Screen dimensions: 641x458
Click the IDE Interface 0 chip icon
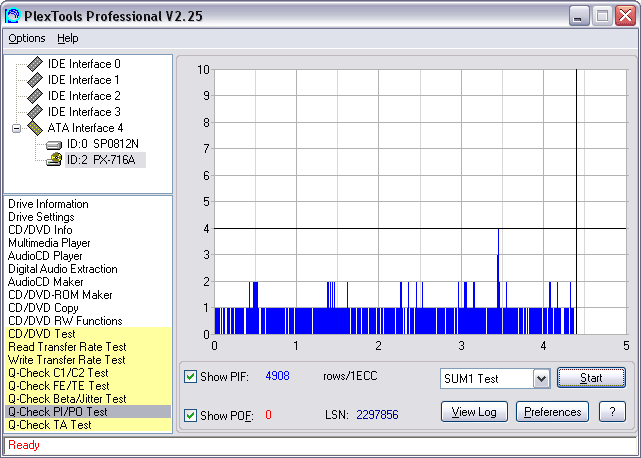[x=35, y=64]
